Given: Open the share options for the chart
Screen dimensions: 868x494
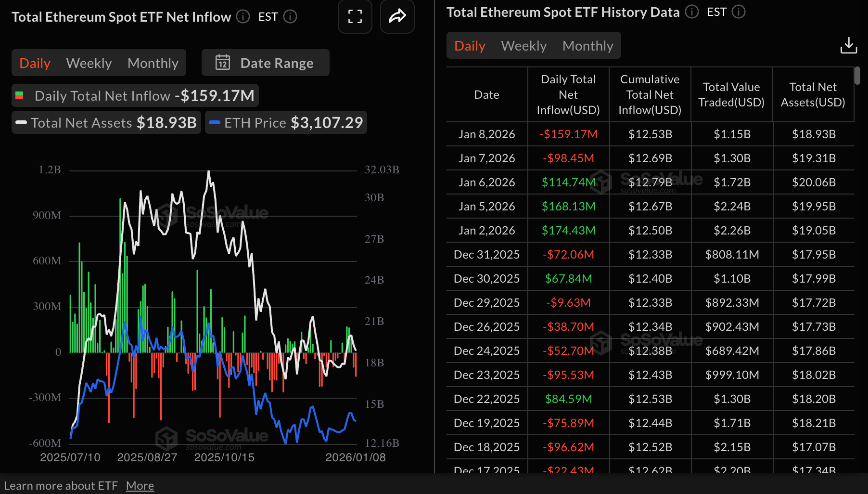Looking at the screenshot, I should pos(397,16).
